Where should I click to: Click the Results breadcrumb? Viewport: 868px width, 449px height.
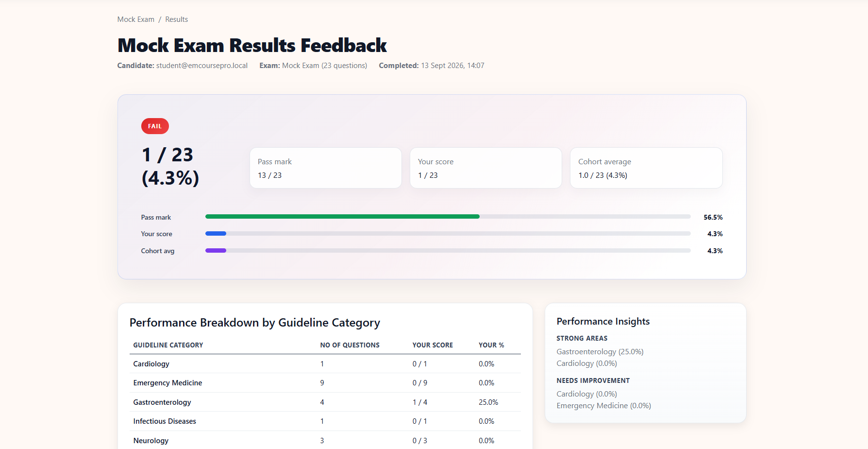point(176,19)
